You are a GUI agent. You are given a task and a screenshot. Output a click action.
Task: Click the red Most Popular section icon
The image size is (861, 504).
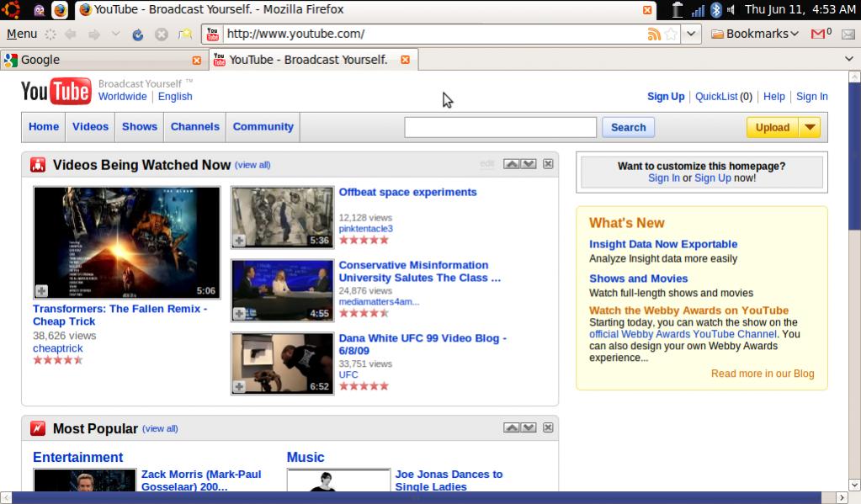tap(38, 427)
